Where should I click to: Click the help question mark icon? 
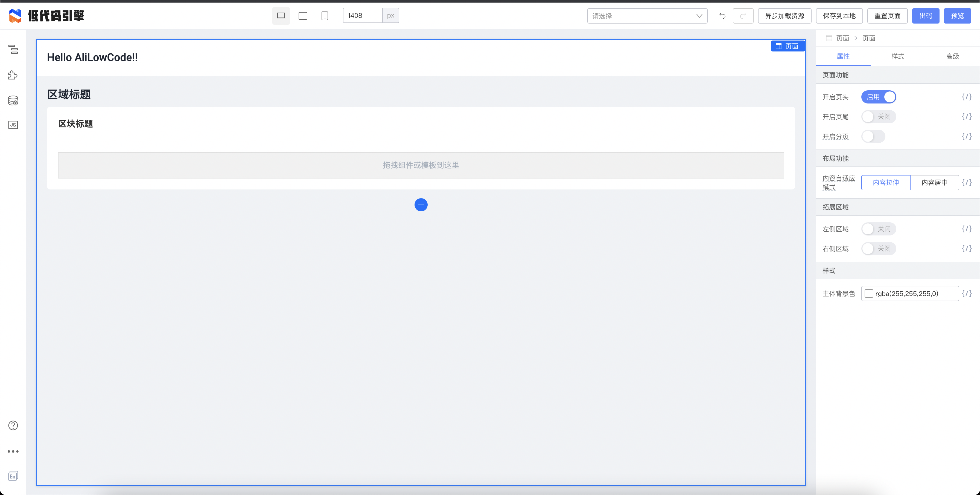click(13, 425)
